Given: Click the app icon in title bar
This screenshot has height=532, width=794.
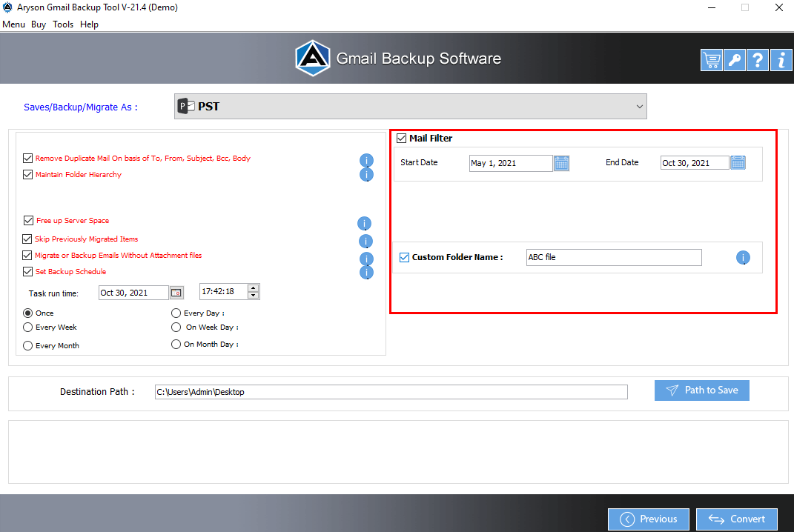Looking at the screenshot, I should click(x=7, y=7).
